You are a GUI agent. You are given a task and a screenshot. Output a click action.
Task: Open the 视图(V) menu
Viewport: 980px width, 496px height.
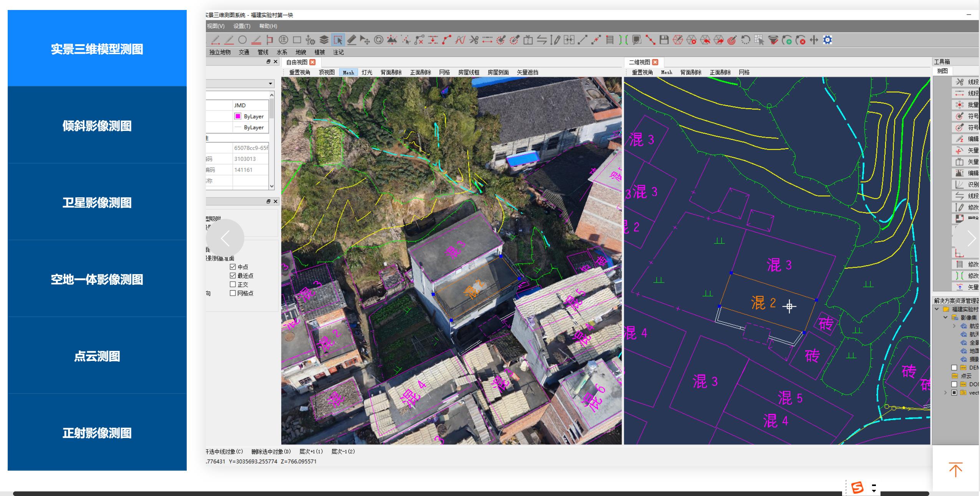tap(216, 26)
